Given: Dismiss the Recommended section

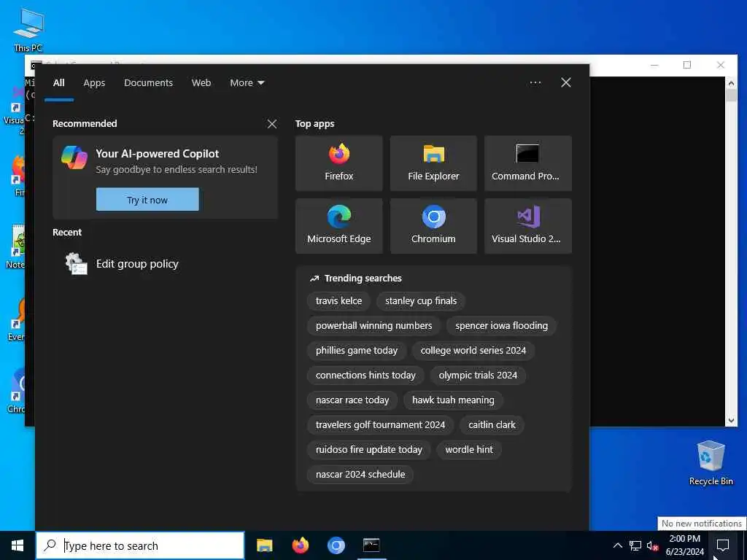Looking at the screenshot, I should click(x=272, y=124).
